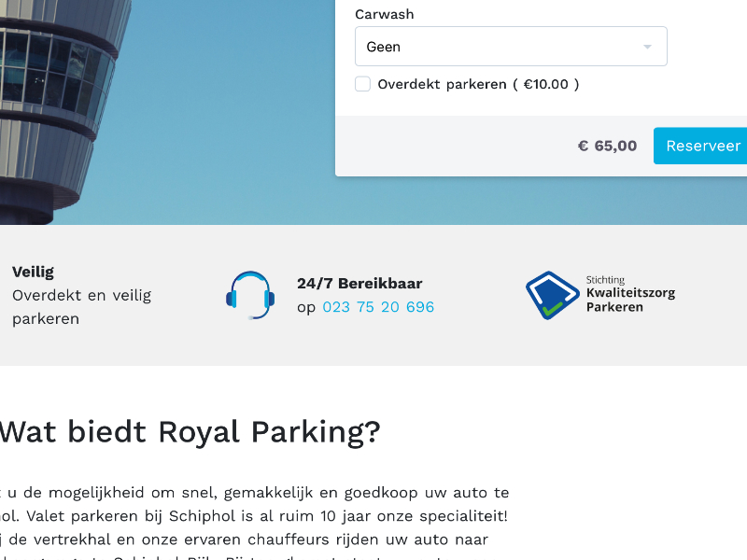Click the blue headset support icon
Image resolution: width=747 pixels, height=560 pixels.
pos(250,295)
